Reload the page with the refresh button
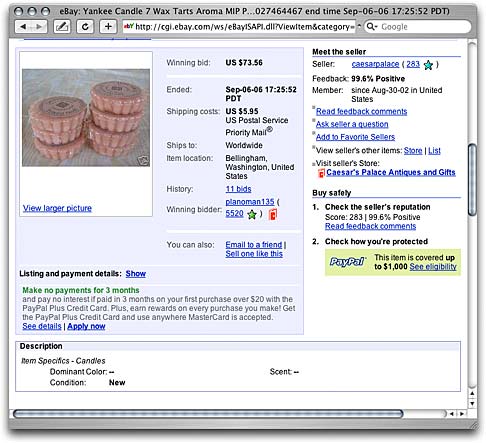The height and width of the screenshot is (443, 486). [85, 27]
